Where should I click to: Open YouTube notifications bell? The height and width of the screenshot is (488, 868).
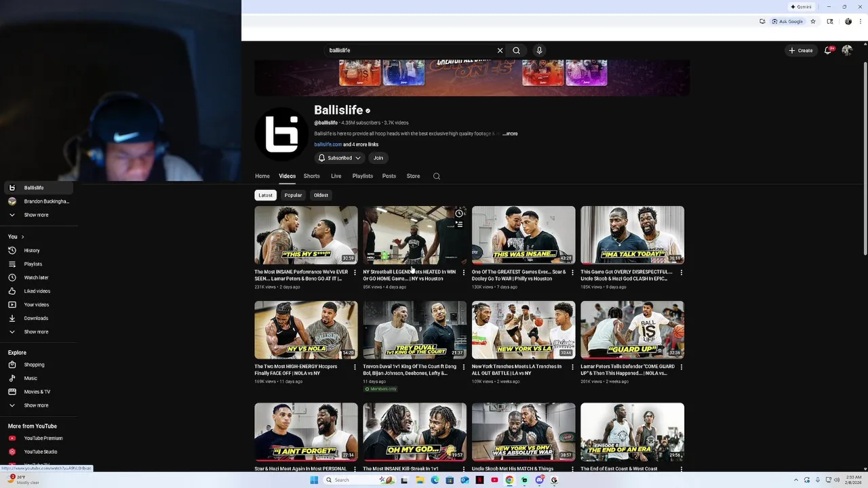click(x=828, y=50)
